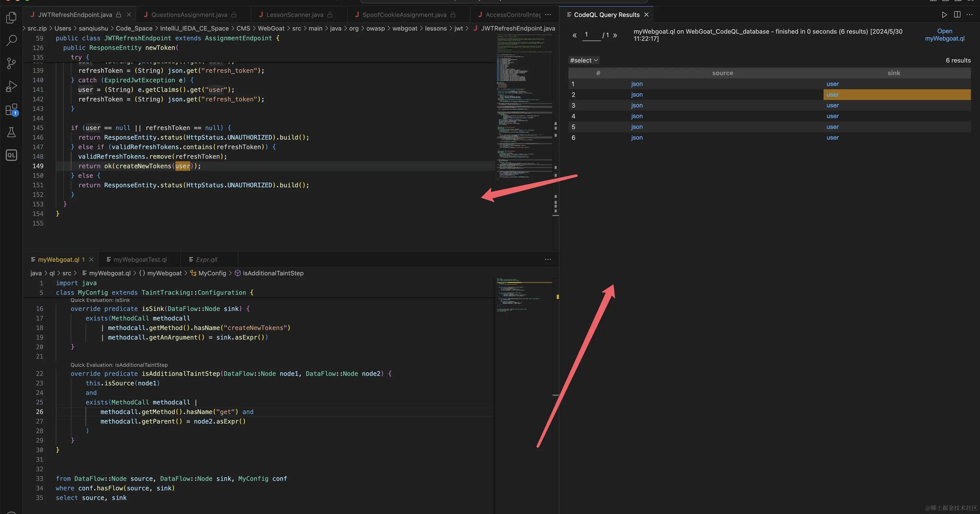This screenshot has height=514, width=980.
Task: Go to previous results page arrow
Action: (575, 35)
